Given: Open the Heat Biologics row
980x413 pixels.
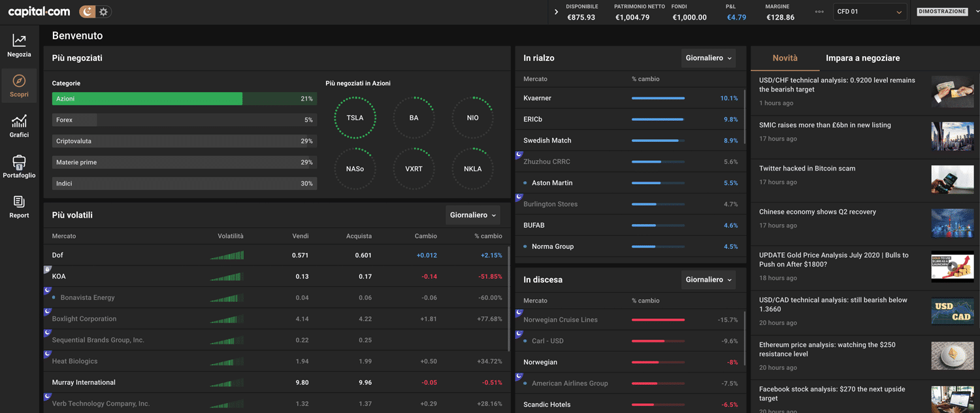Looking at the screenshot, I should click(x=277, y=361).
